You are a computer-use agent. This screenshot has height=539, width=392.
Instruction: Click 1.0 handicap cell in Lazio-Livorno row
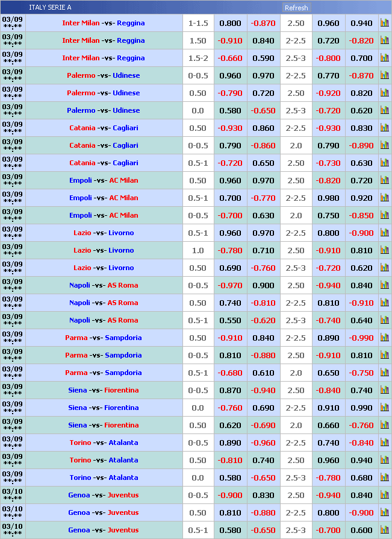click(x=198, y=250)
